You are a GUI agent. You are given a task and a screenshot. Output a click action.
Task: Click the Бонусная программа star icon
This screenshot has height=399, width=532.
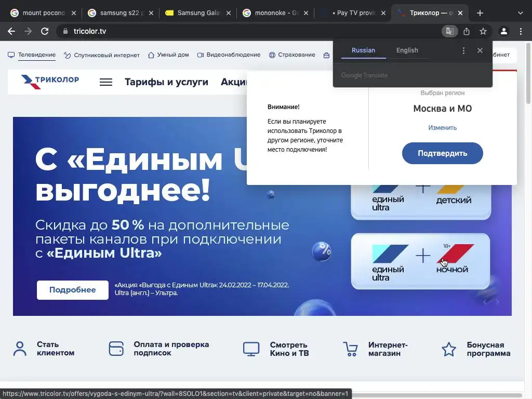(x=448, y=349)
